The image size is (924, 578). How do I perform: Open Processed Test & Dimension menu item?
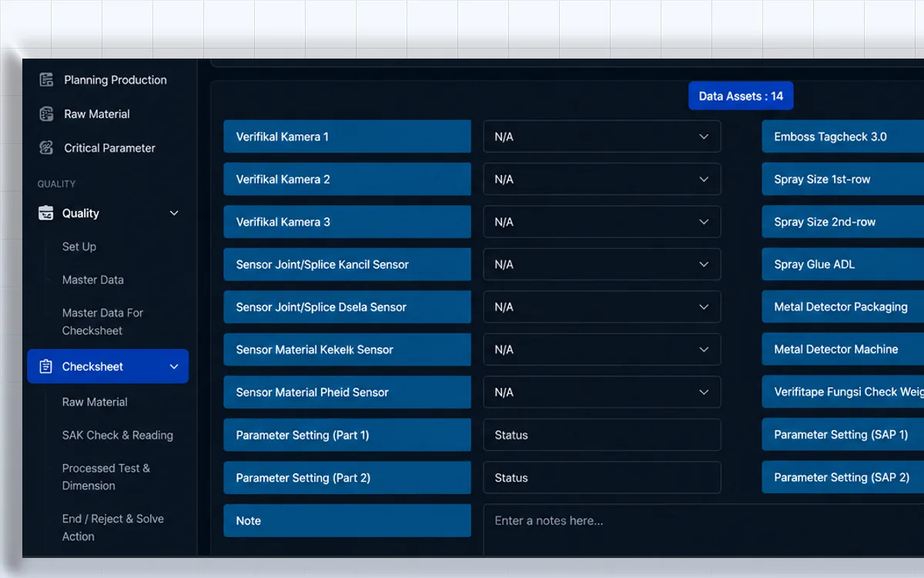(x=106, y=477)
